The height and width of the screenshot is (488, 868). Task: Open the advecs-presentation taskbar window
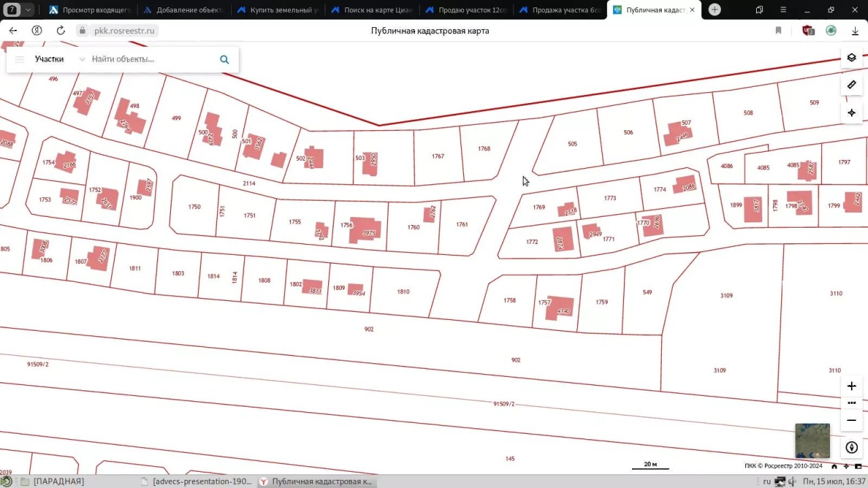coord(195,481)
